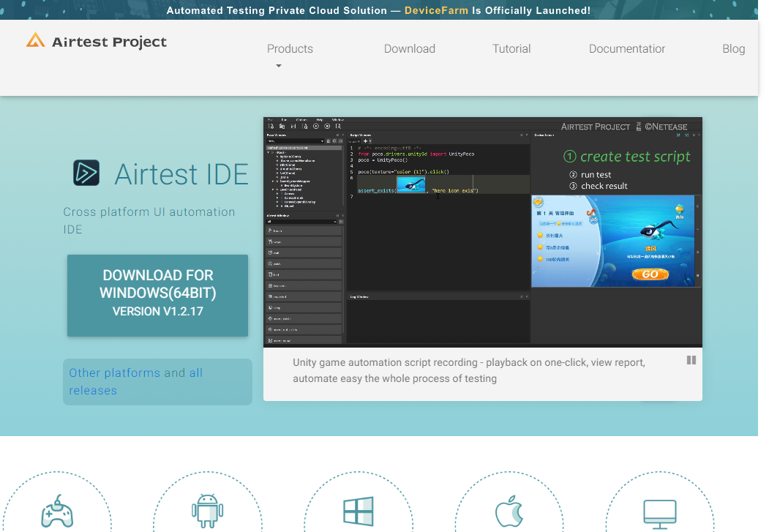Click the Airtest IDE play-arrow icon
This screenshot has height=532, width=769.
coord(86,173)
